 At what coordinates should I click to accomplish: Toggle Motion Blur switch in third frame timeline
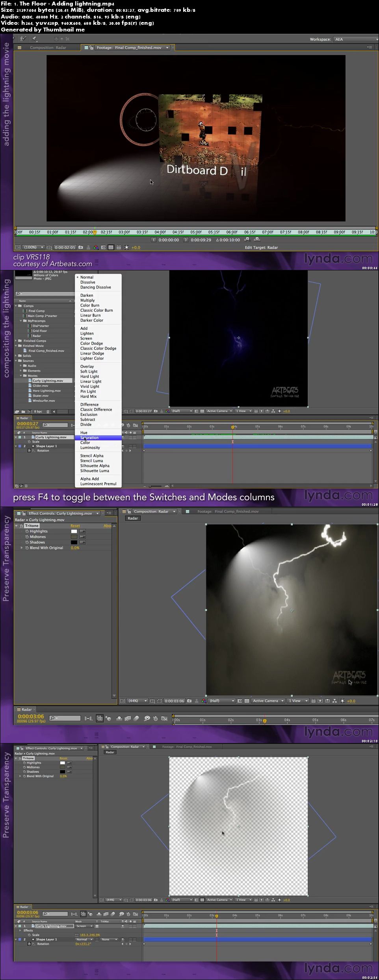pyautogui.click(x=136, y=718)
